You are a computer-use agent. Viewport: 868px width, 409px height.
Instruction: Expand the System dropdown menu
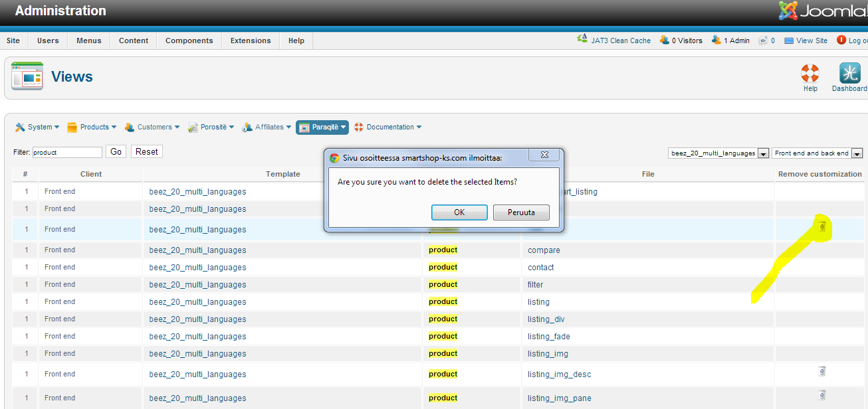coord(37,127)
